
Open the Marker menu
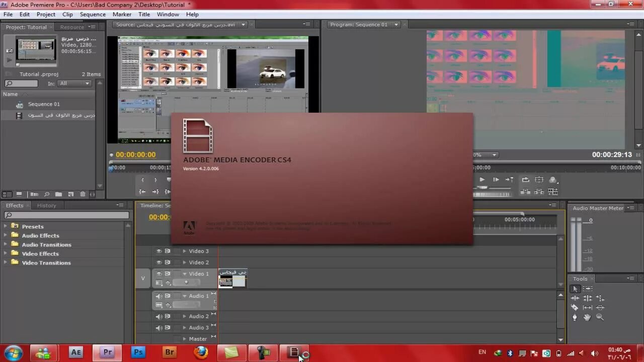point(122,14)
